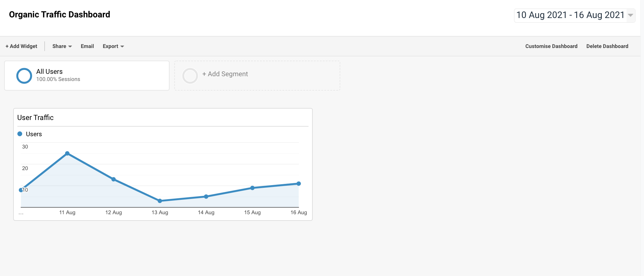Click the Add Widget button
The height and width of the screenshot is (276, 644).
tap(21, 46)
